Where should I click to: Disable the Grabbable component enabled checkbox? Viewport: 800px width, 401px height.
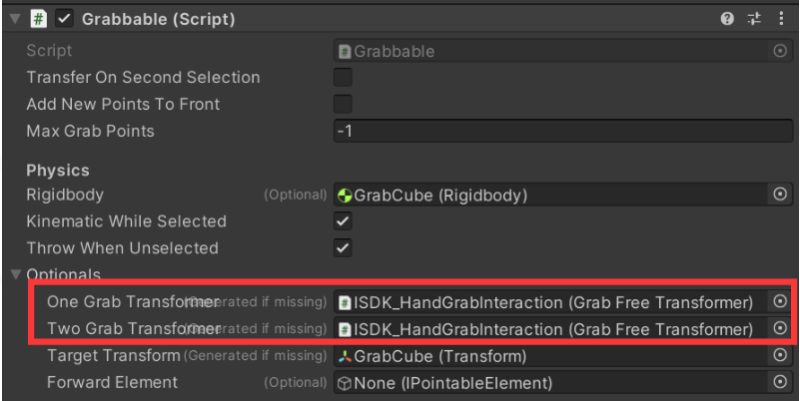click(66, 19)
